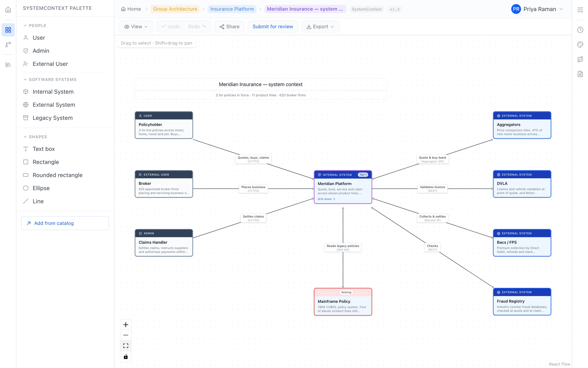Select the Policyholder node
Screen dimensions: 588x368
(164, 125)
